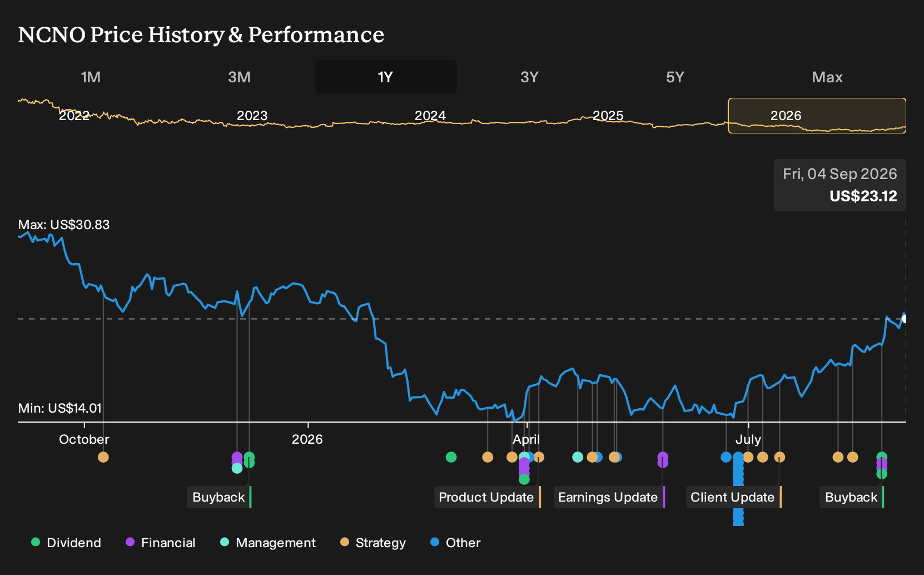This screenshot has height=575, width=924.
Task: Click the teal Management legend swatch
Action: coord(225,542)
